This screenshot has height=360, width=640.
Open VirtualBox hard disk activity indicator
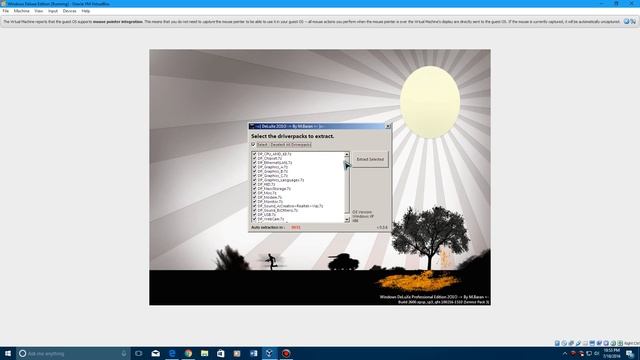coord(557,343)
